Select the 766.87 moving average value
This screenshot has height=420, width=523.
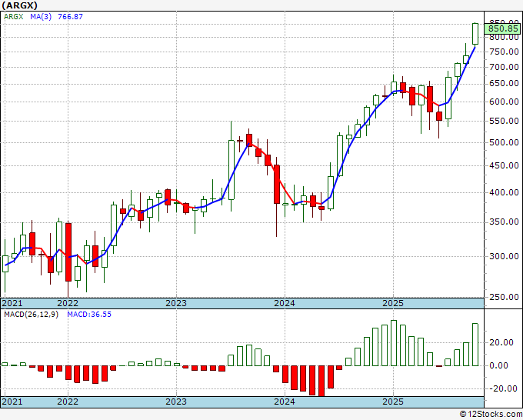click(x=71, y=16)
